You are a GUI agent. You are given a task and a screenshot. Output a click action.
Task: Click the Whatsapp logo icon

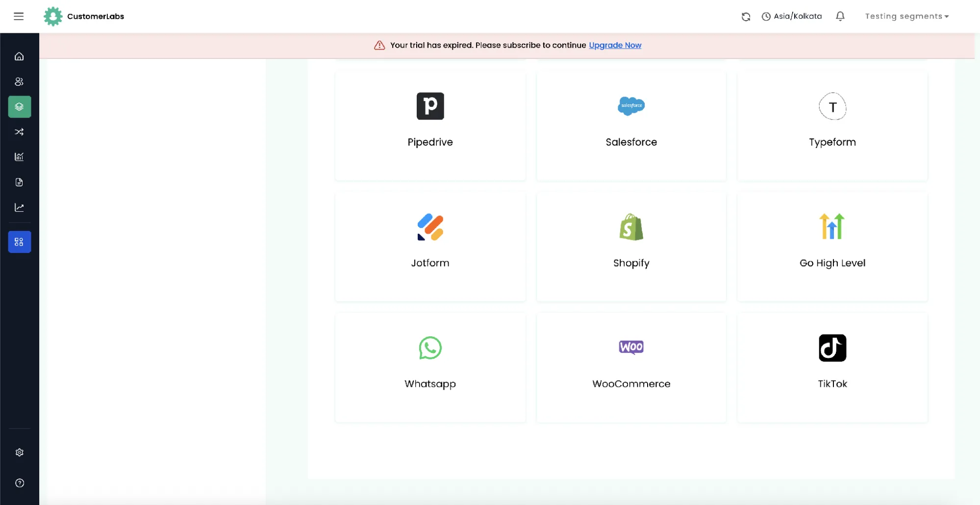tap(430, 348)
